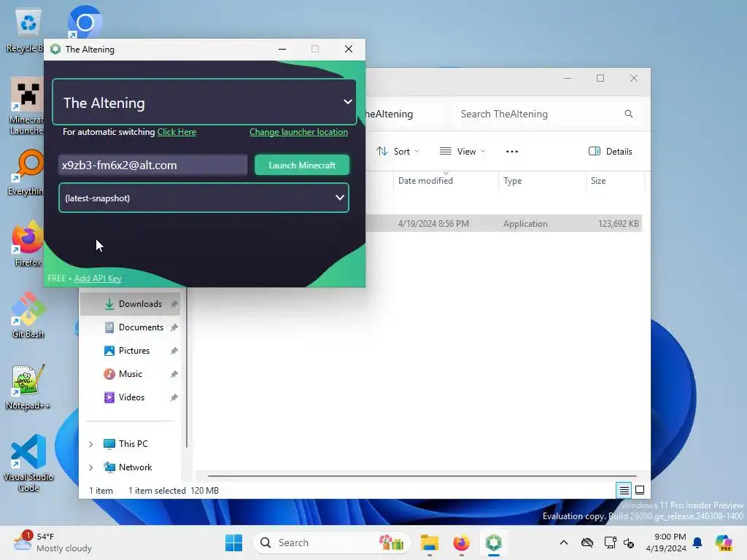Image resolution: width=747 pixels, height=560 pixels.
Task: Open the clock showing 9:00 PM
Action: pyautogui.click(x=666, y=542)
